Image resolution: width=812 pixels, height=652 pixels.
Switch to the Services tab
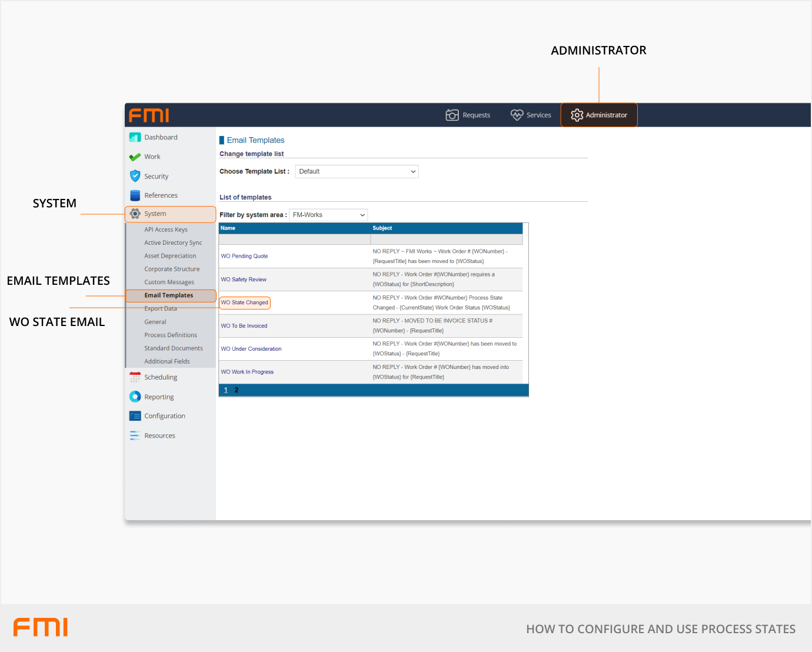pyautogui.click(x=531, y=115)
